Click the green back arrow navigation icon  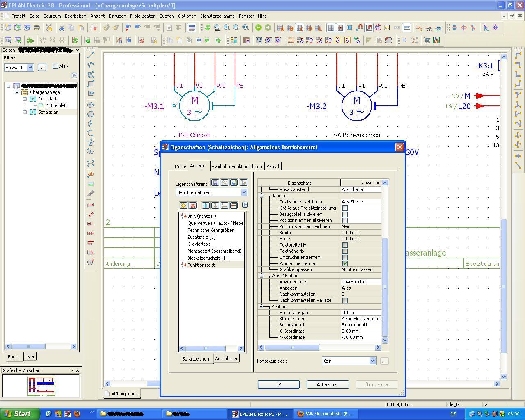click(258, 27)
